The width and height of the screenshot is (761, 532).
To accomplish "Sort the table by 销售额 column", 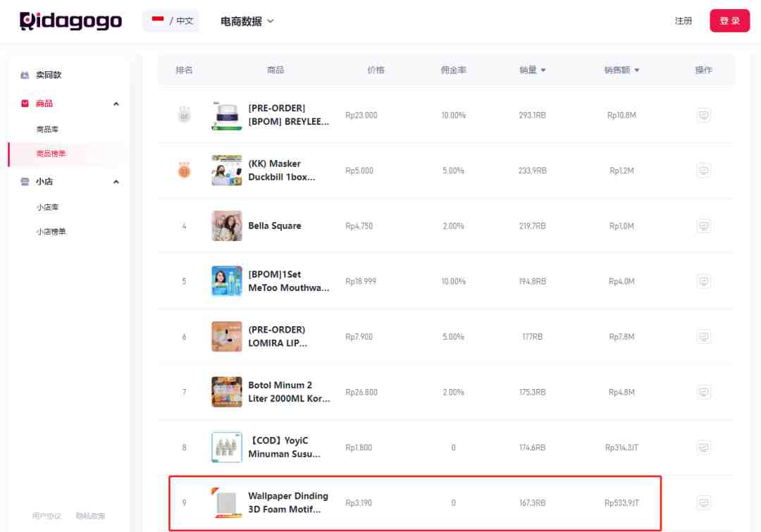I will coord(621,70).
